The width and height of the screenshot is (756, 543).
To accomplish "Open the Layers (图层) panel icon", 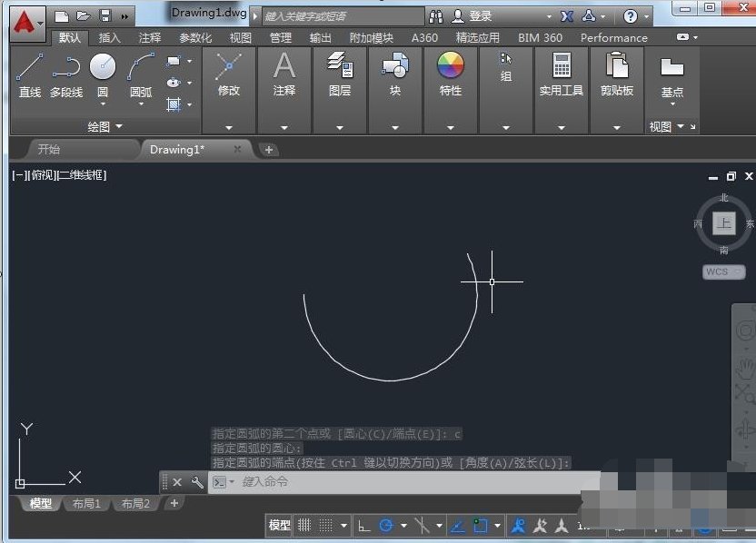I will [340, 67].
